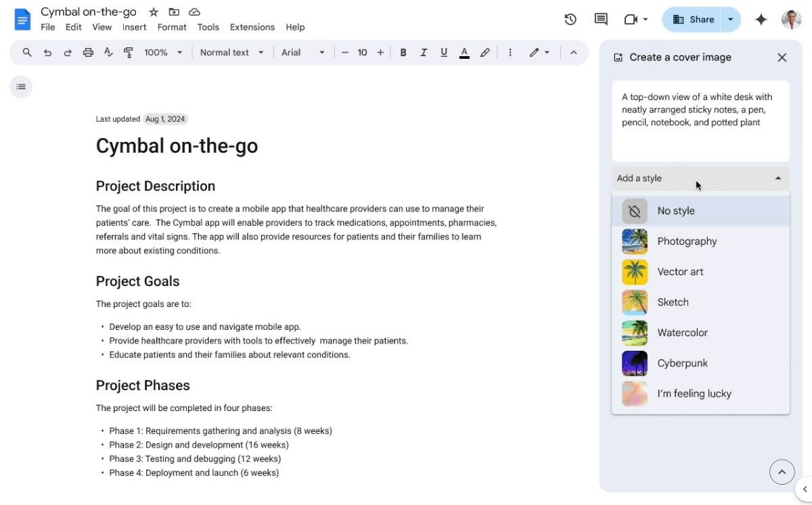
Task: Open version history
Action: pyautogui.click(x=570, y=20)
